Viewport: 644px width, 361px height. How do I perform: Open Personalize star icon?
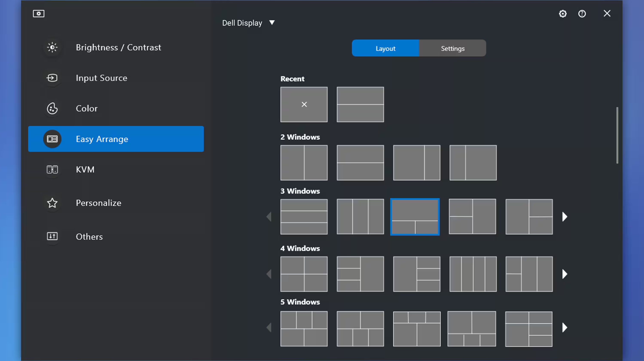52,203
